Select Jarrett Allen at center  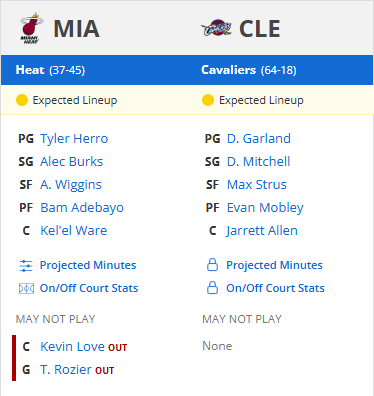262,231
